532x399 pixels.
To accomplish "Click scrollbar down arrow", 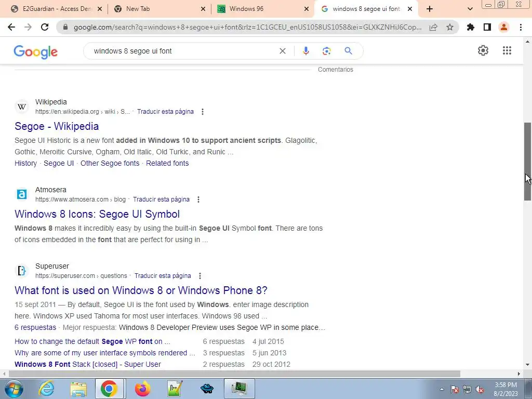I will click(x=528, y=365).
